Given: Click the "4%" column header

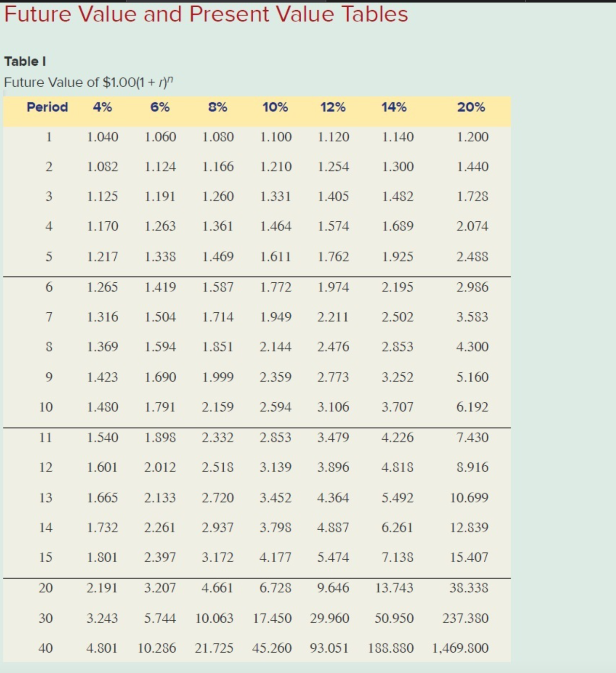Looking at the screenshot, I should point(102,107).
